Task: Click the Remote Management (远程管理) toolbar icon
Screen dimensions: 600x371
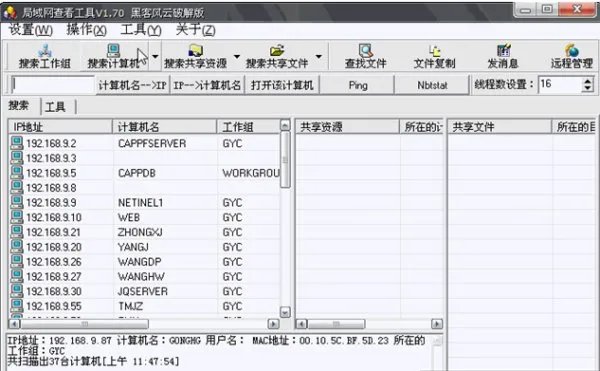Action: tap(572, 50)
